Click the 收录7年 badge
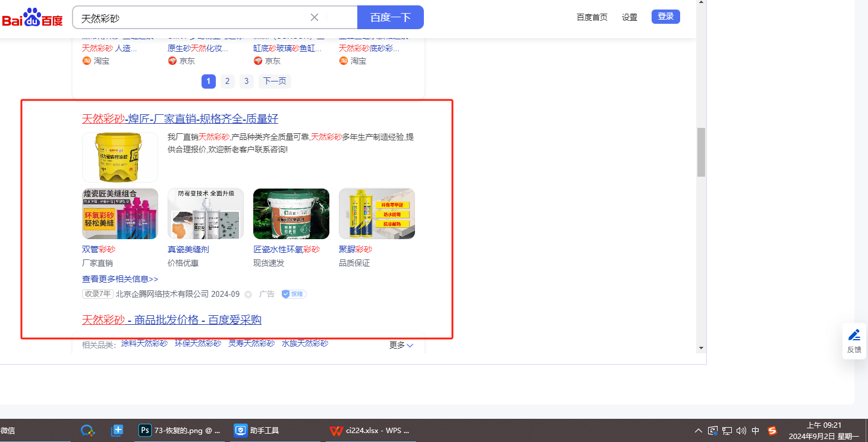This screenshot has height=442, width=868. pos(98,294)
